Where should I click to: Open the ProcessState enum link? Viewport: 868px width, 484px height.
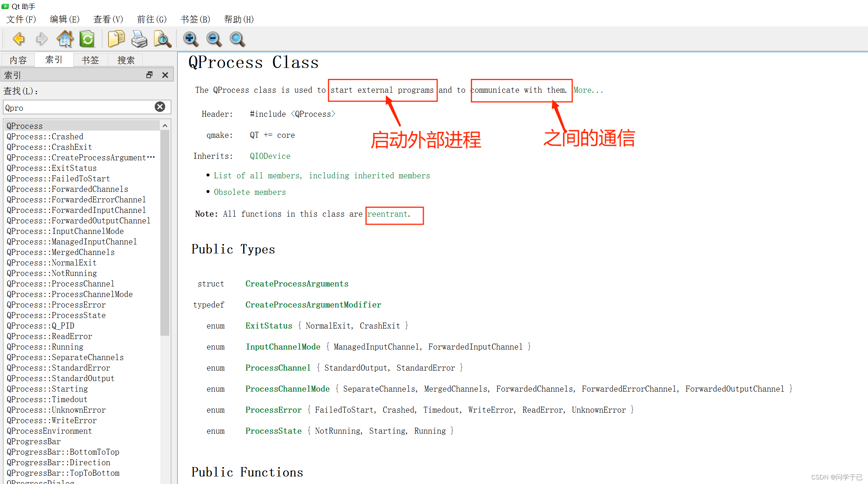273,431
